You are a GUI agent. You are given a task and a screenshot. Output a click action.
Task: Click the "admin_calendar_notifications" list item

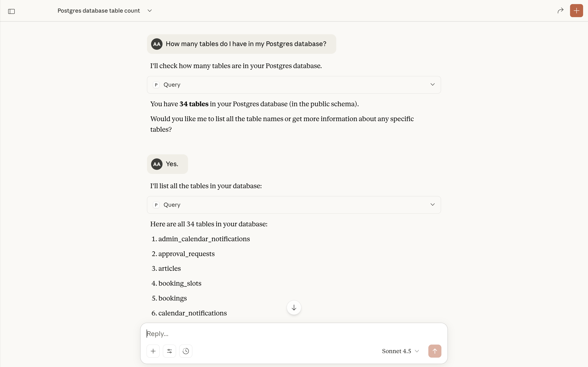(204, 239)
